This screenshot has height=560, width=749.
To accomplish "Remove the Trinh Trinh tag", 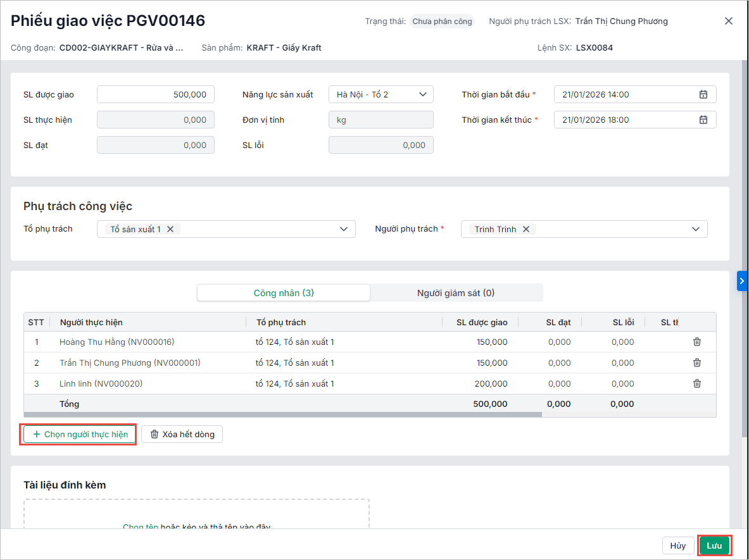I will pyautogui.click(x=526, y=229).
